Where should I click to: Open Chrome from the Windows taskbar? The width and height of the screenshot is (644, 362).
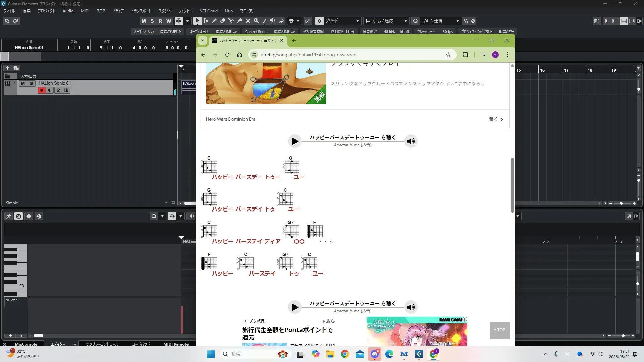[x=345, y=354]
